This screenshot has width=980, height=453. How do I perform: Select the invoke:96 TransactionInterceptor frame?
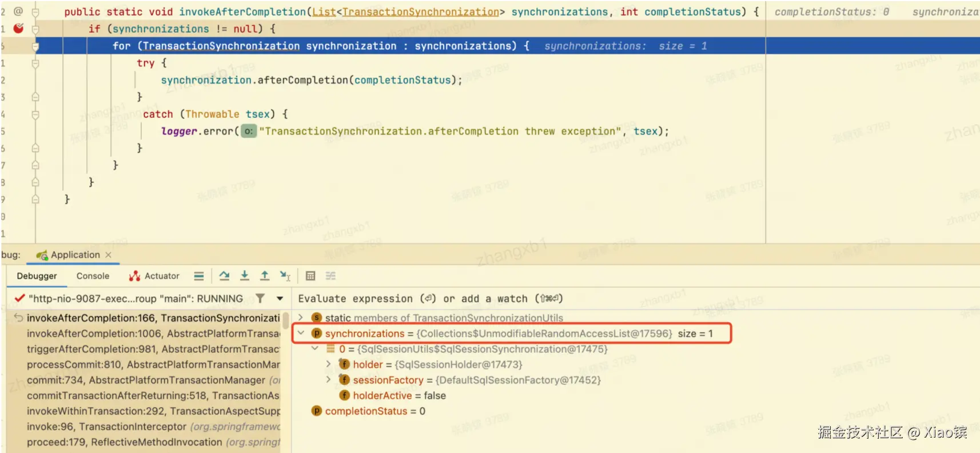coord(153,427)
